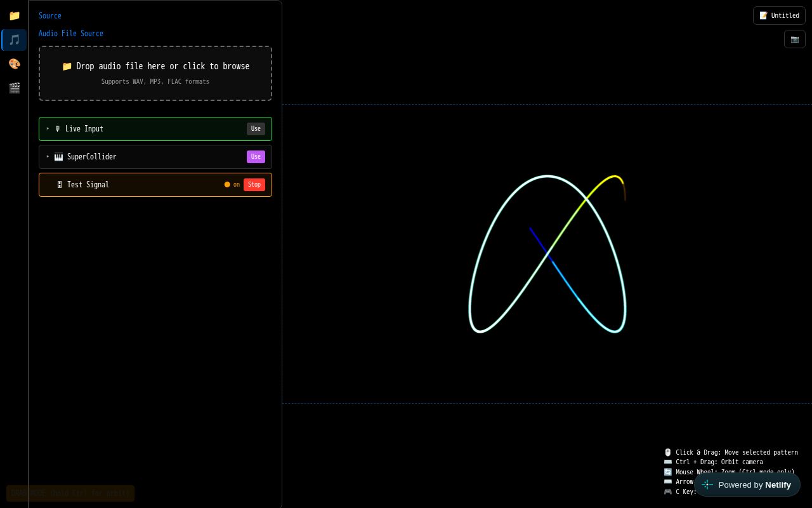812x508 pixels.
Task: Open the clapperboard recording sidebar icon
Action: coord(14,88)
